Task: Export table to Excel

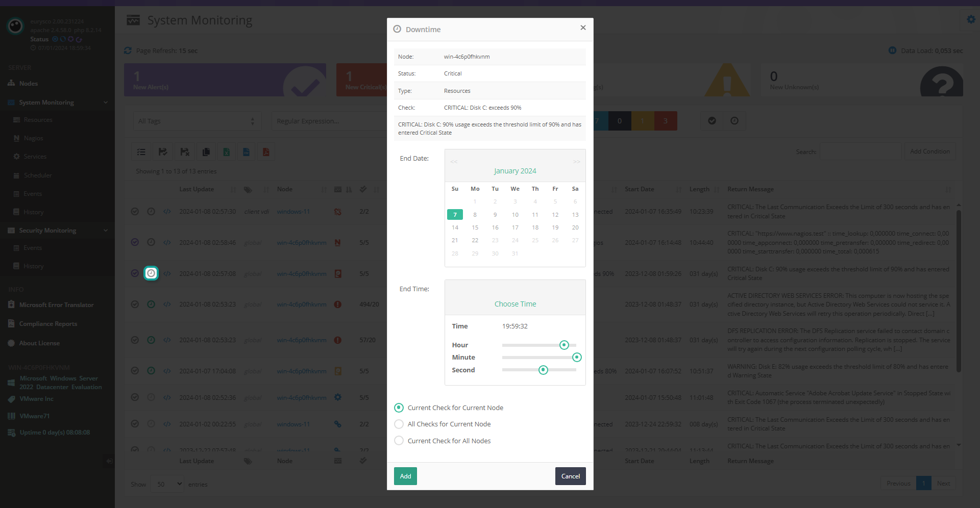Action: tap(226, 152)
